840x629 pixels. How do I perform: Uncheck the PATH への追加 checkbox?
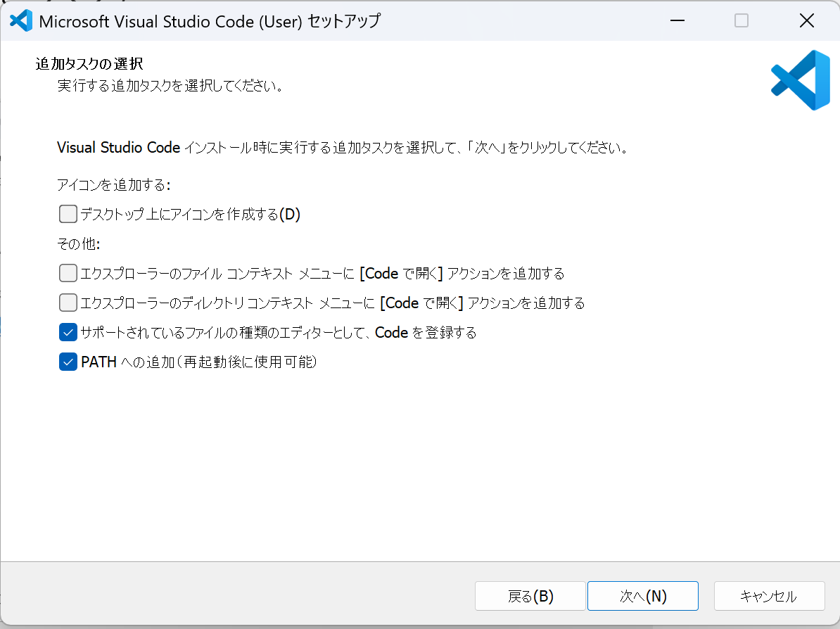[x=68, y=362]
